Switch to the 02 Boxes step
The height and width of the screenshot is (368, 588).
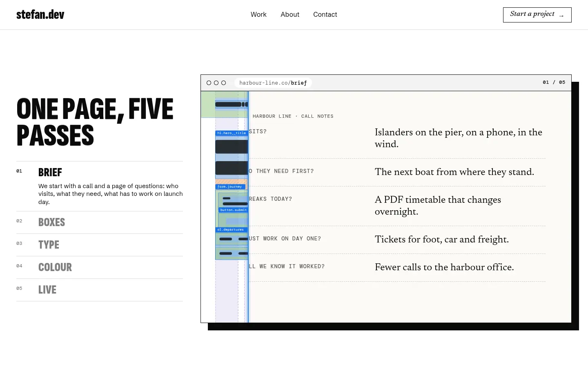[x=100, y=222]
